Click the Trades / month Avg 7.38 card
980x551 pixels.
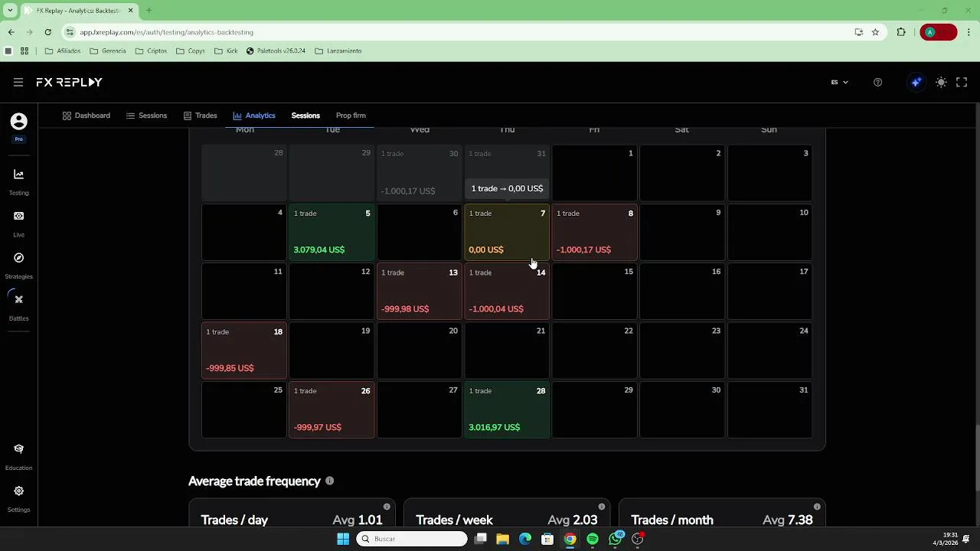(x=722, y=513)
